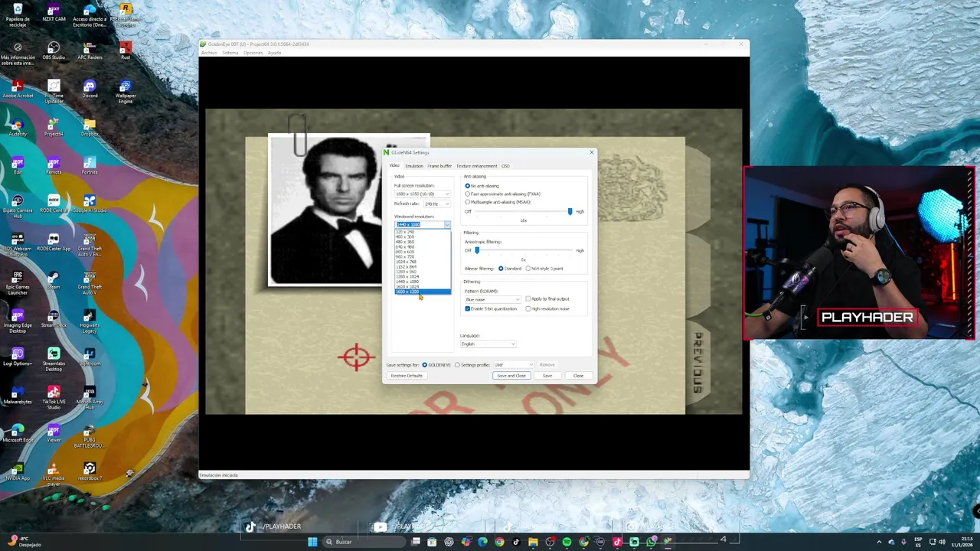Image resolution: width=980 pixels, height=551 pixels.
Task: Open the OBS Studio desktop shortcut
Action: pos(54,51)
